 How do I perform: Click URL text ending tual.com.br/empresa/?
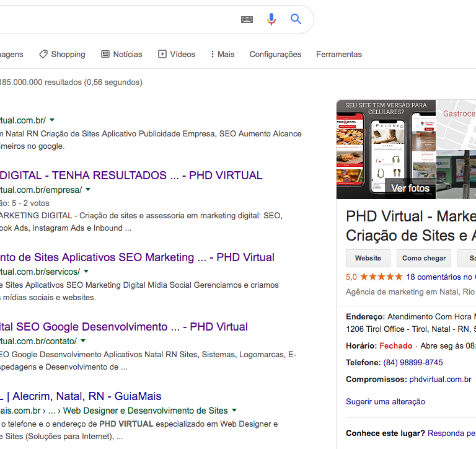tap(41, 190)
